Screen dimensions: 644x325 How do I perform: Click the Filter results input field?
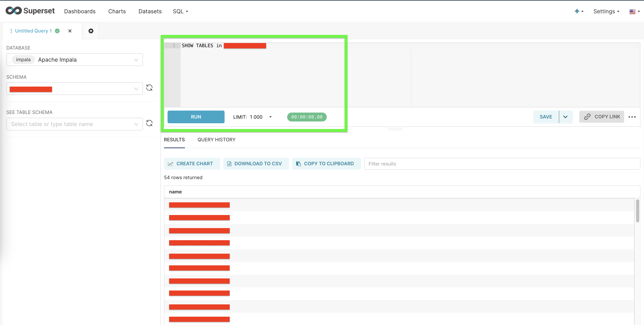click(502, 164)
